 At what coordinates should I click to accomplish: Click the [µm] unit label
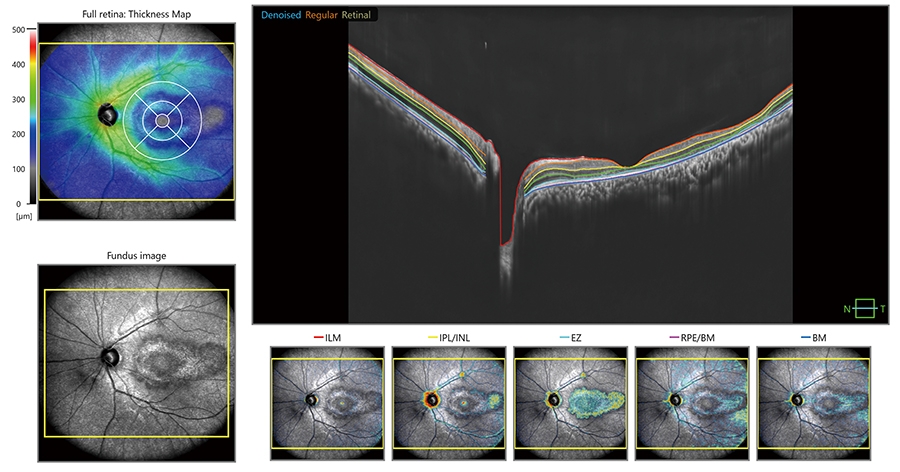pos(24,216)
